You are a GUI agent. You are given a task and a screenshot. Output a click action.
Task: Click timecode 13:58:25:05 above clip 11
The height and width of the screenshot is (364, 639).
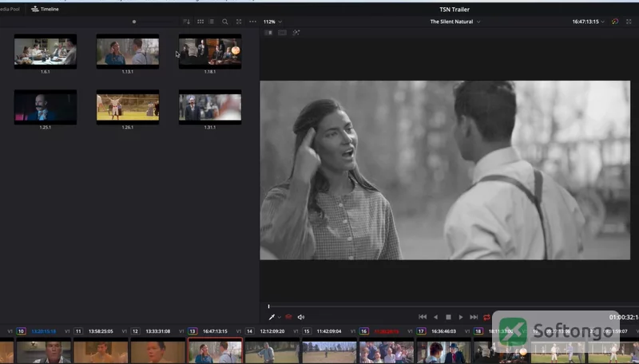click(x=101, y=331)
